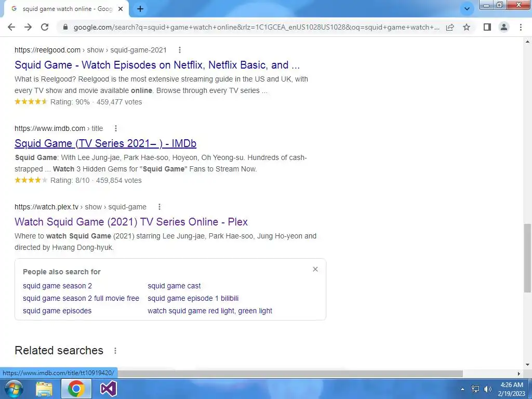Open the network status tray icon
The image size is (532, 399).
[x=475, y=389]
